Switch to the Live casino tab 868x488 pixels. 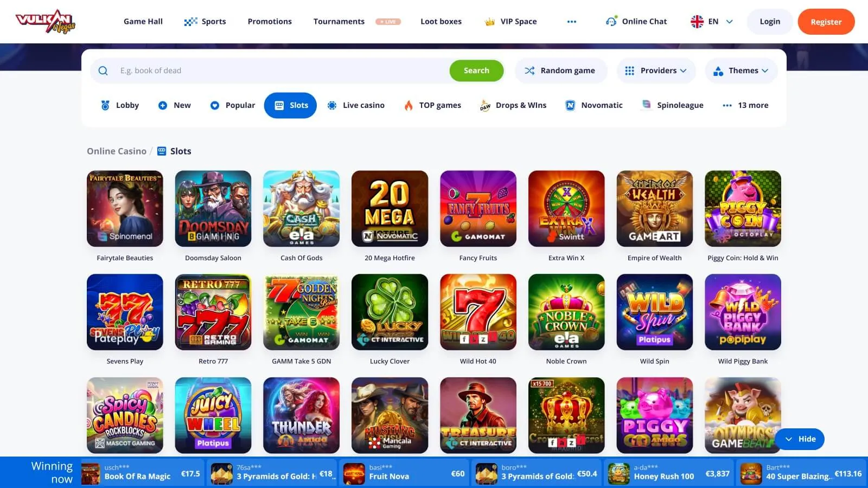point(356,105)
